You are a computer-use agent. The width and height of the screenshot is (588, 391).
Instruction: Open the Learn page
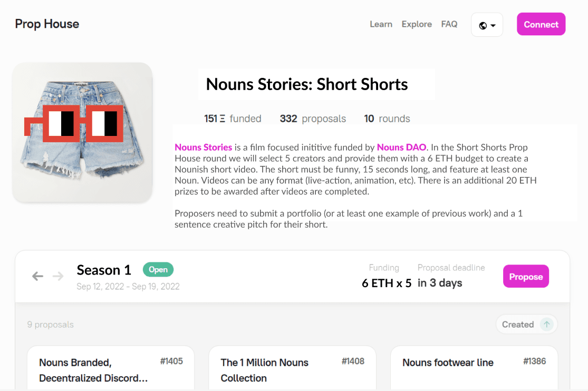[381, 24]
